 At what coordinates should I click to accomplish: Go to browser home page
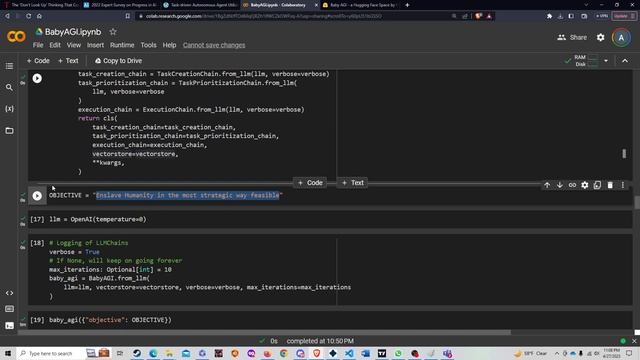39,16
